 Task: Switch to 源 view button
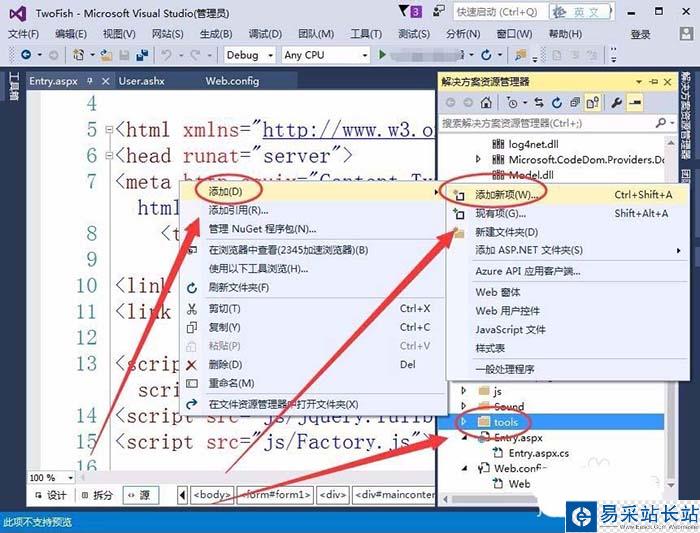tap(139, 495)
